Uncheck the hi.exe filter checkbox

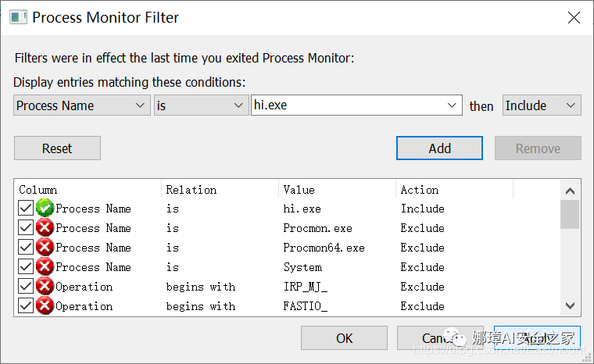pos(26,209)
